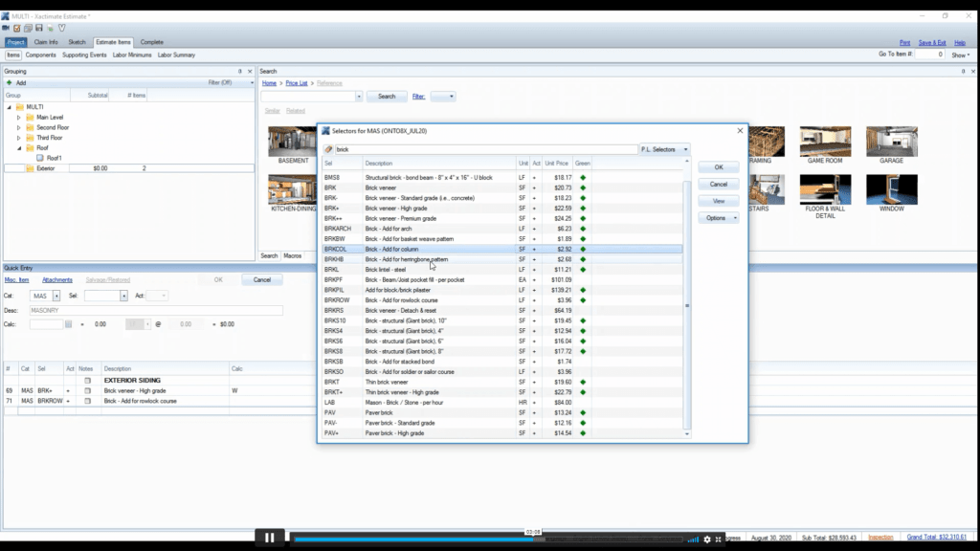Switch to the Sketch tab
Screen dimensions: 980x551
coord(77,42)
